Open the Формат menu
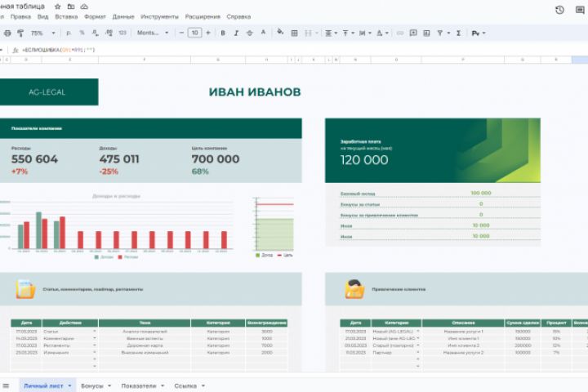588x392 pixels. (x=95, y=17)
